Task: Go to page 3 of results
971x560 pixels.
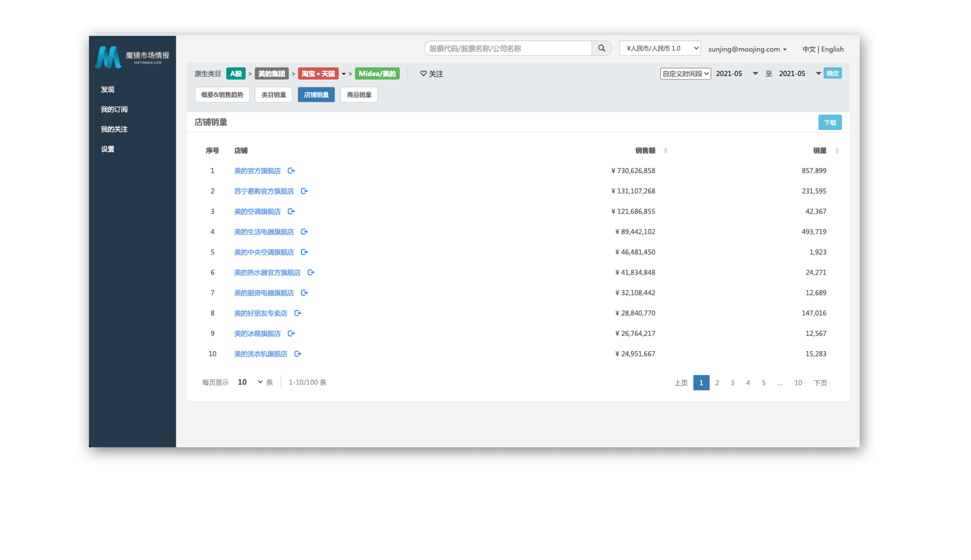Action: coord(732,383)
